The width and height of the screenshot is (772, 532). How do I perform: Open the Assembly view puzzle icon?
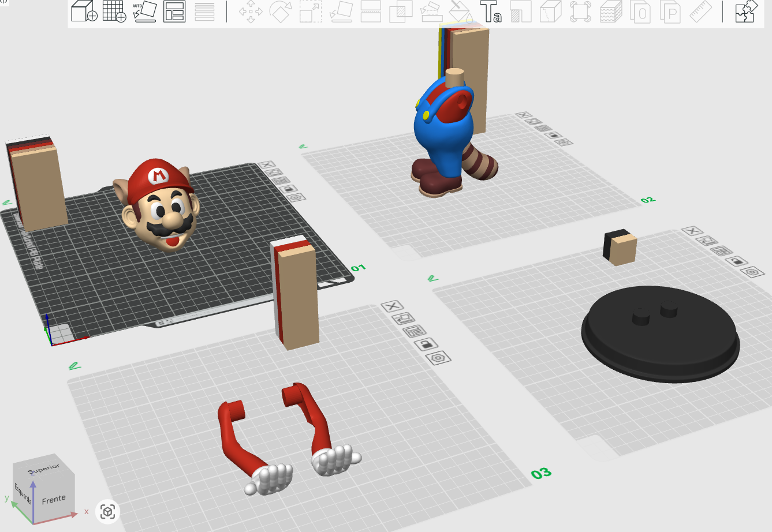click(x=746, y=12)
